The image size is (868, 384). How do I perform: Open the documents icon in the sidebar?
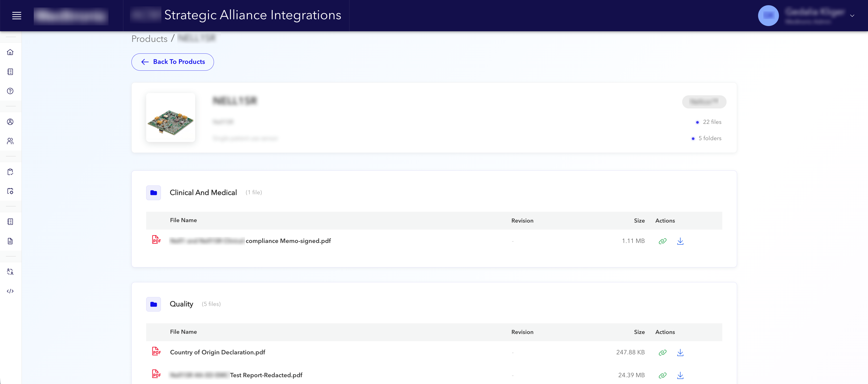10,241
